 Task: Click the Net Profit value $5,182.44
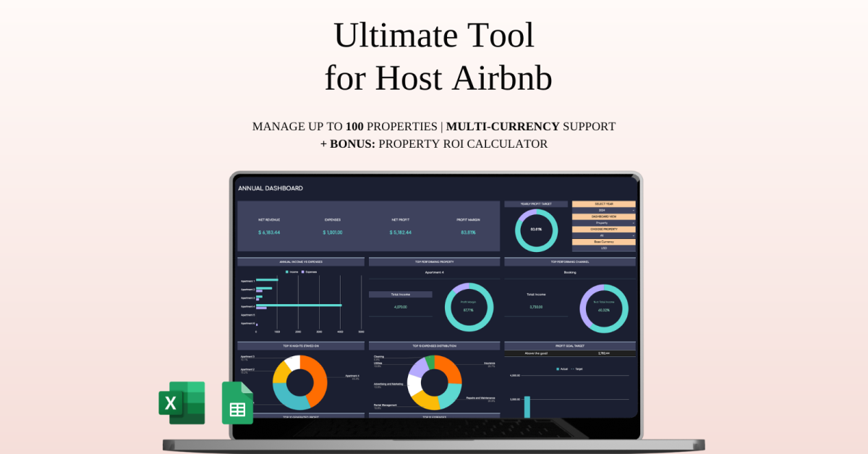[x=400, y=232]
